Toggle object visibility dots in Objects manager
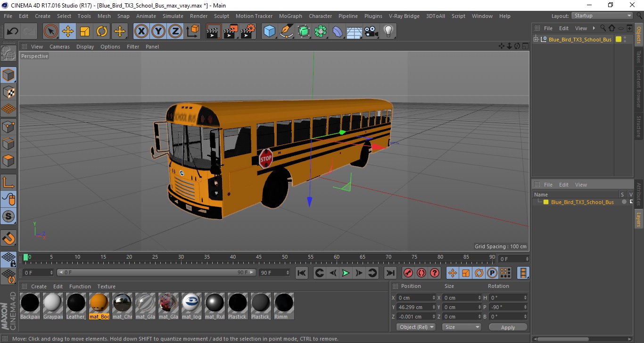Image resolution: width=644 pixels, height=343 pixels. 625,40
